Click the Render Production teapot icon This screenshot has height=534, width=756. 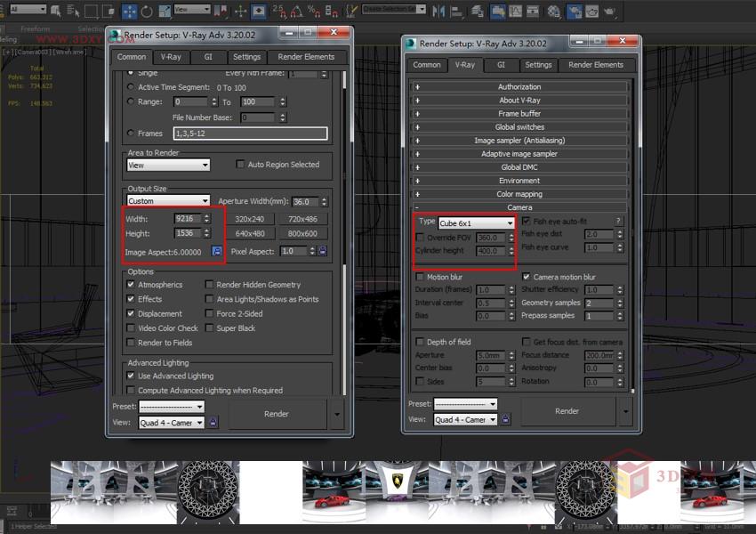[x=610, y=11]
